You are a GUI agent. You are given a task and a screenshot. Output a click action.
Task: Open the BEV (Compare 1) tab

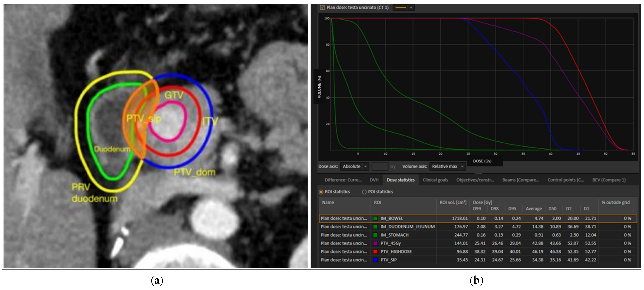click(x=609, y=180)
